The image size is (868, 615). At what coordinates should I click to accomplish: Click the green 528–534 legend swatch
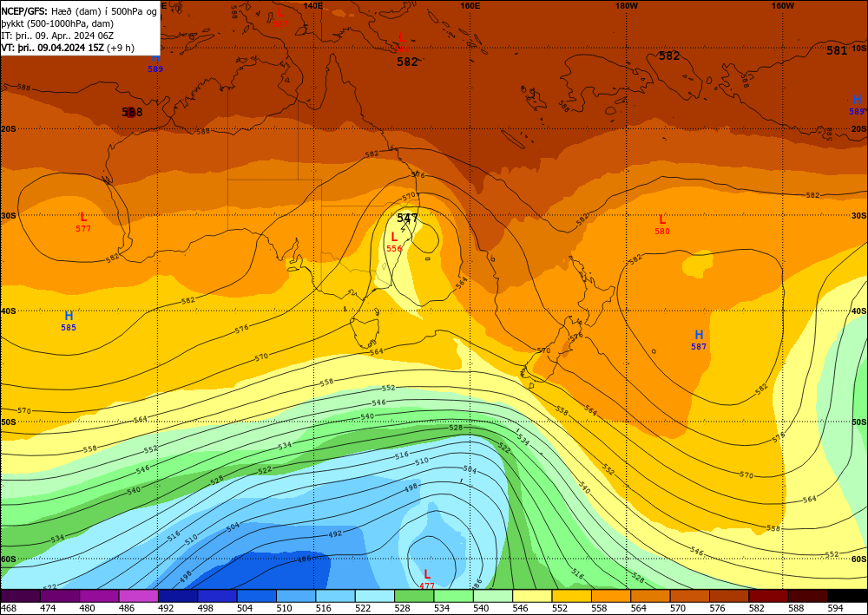pos(414,596)
